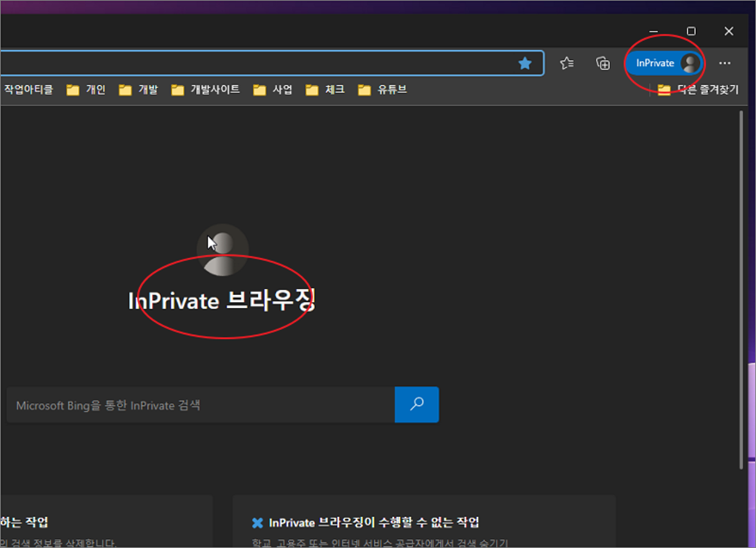Open the 유튜브 bookmarks folder
Screen dimensions: 756x548
coord(382,90)
